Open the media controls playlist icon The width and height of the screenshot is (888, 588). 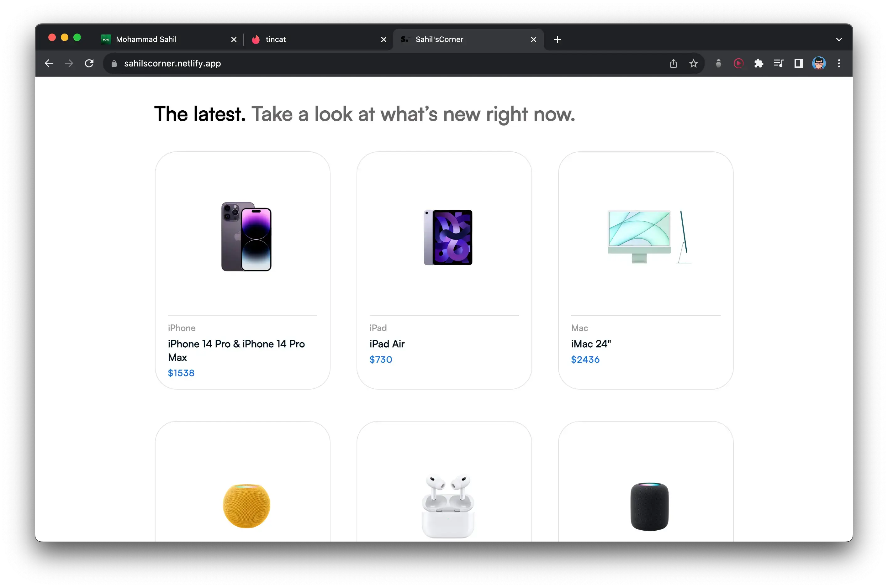[x=779, y=63]
